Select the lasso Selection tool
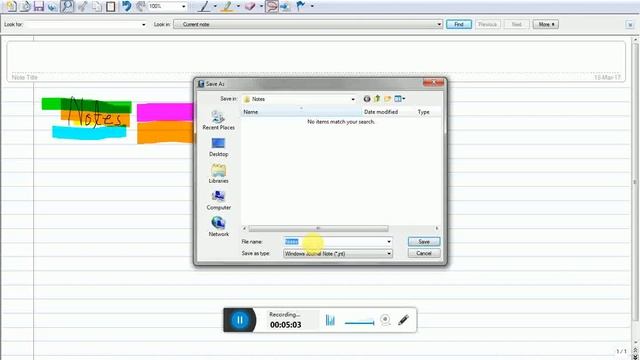This screenshot has height=360, width=640. point(271,6)
